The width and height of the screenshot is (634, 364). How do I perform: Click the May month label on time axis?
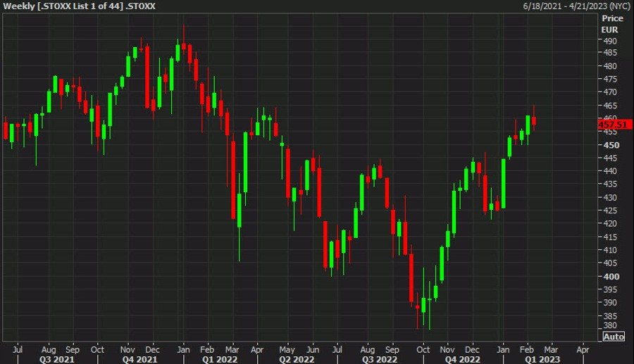point(286,349)
